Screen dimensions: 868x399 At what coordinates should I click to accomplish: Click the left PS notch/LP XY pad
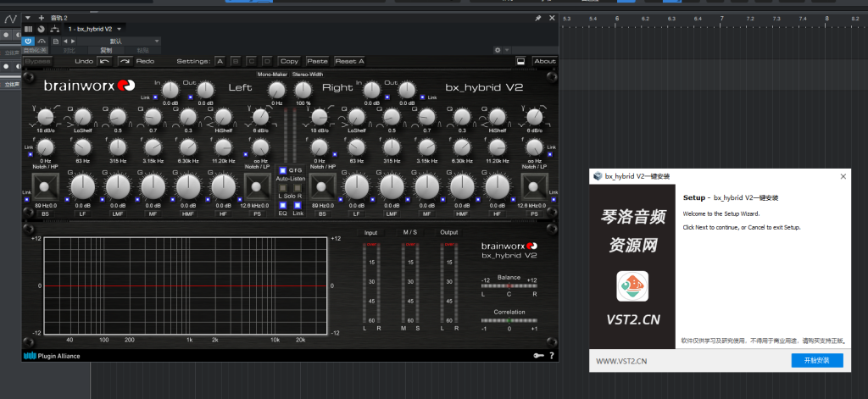point(256,187)
